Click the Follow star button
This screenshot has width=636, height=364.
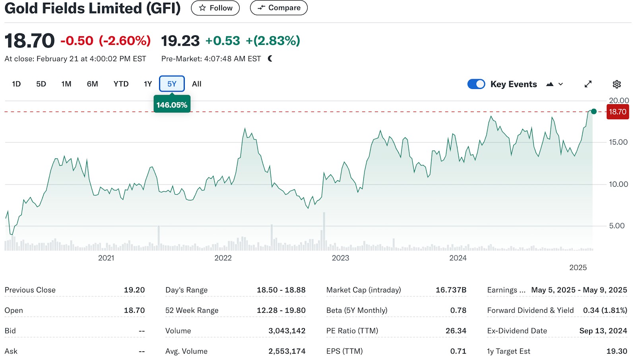[215, 8]
